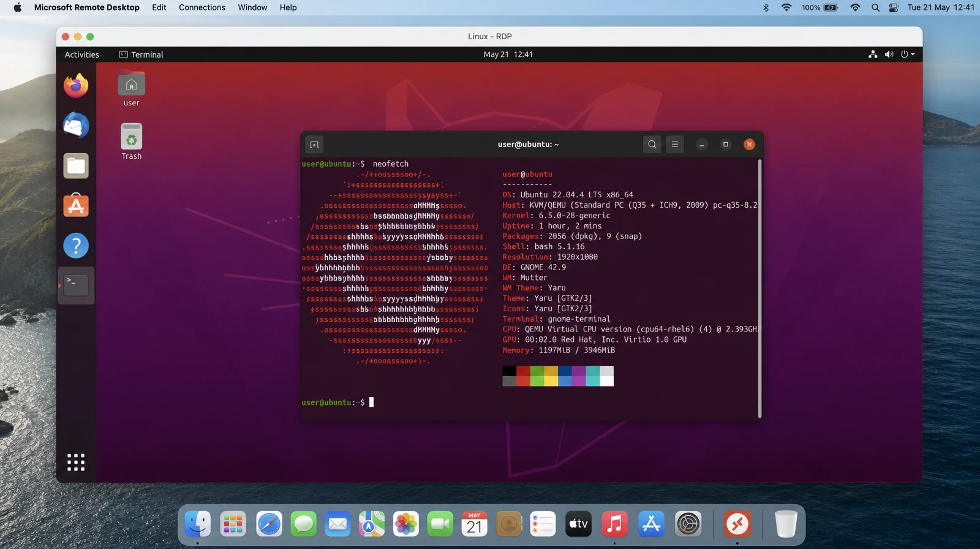Select the Trash icon on Ubuntu desktop

[x=131, y=142]
